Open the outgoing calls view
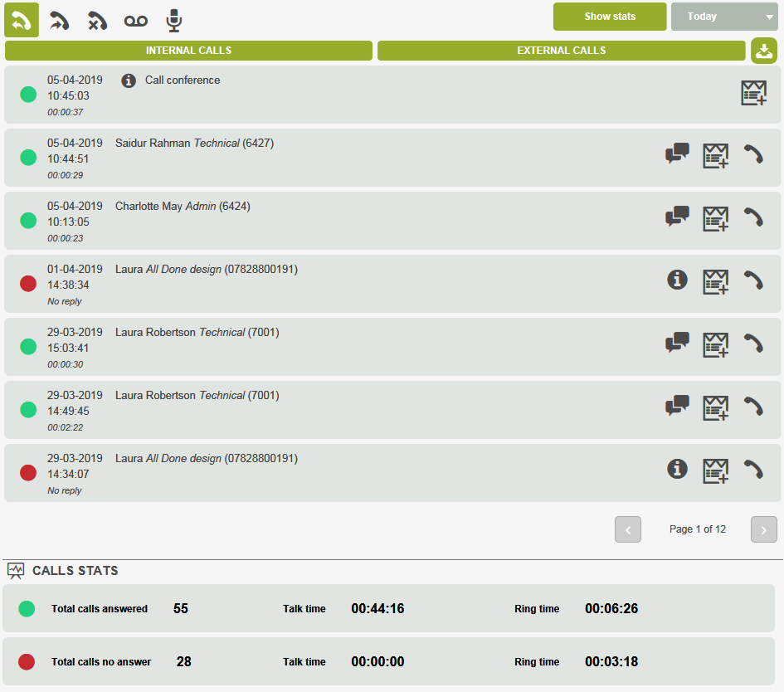This screenshot has height=692, width=784. pyautogui.click(x=59, y=18)
